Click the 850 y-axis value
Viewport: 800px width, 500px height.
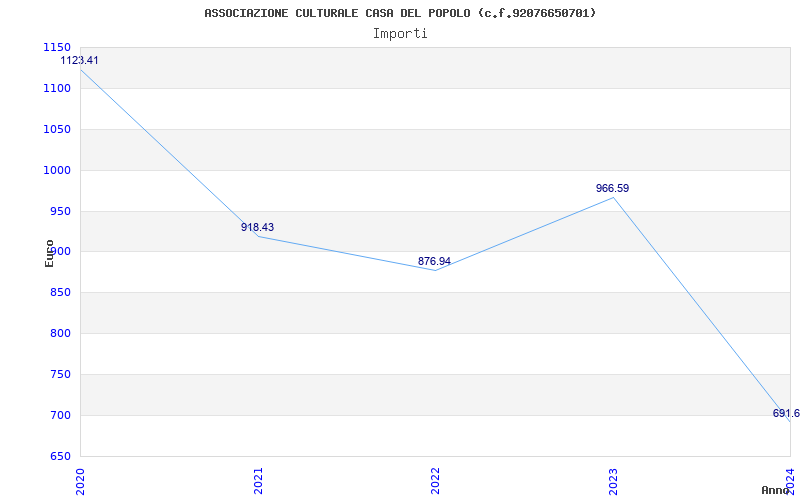pyautogui.click(x=60, y=293)
